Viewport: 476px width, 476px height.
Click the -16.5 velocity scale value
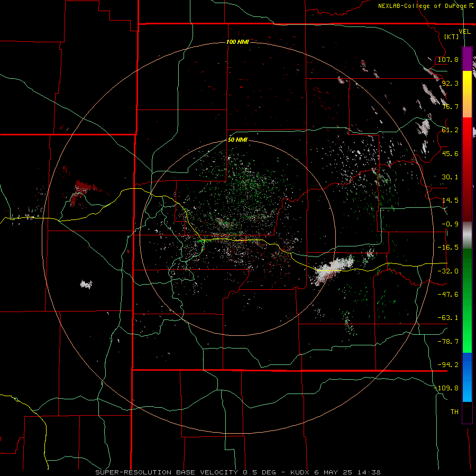point(448,248)
